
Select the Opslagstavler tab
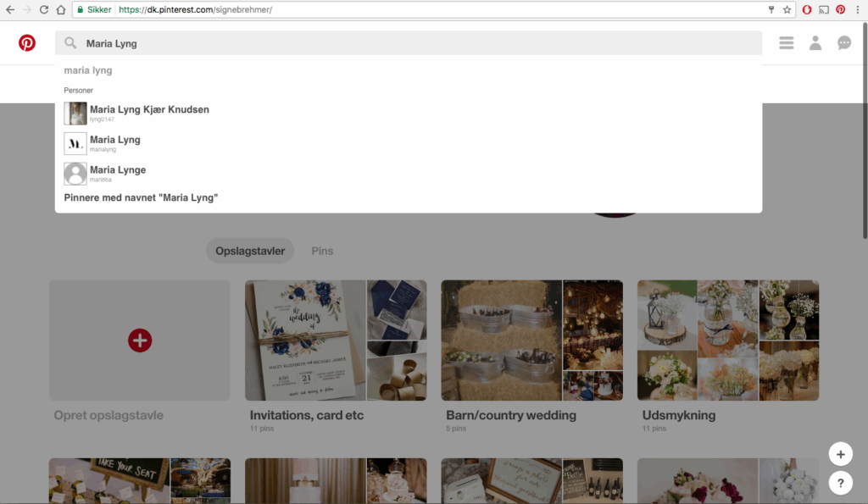click(x=250, y=251)
